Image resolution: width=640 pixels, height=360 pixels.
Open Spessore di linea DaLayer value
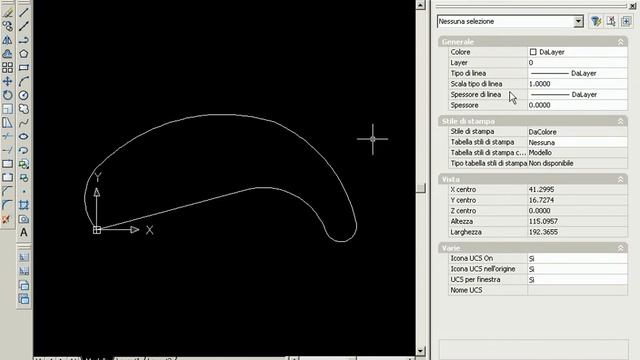pos(578,95)
